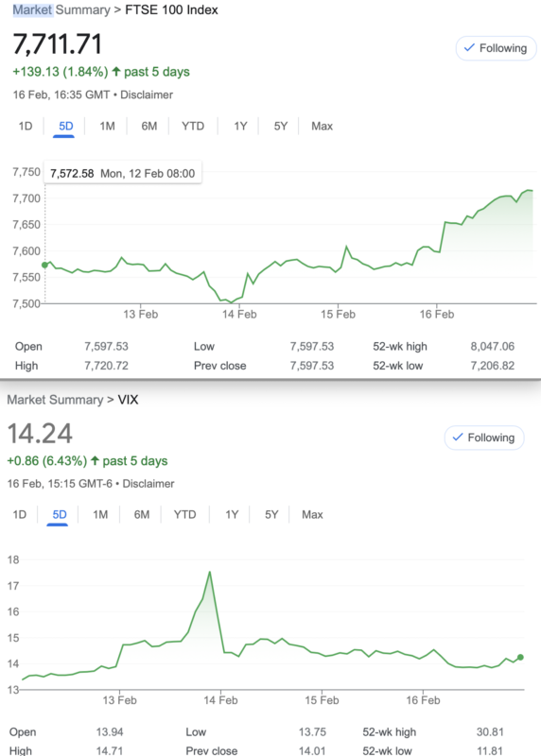Switch VIX chart to 6M range
The height and width of the screenshot is (756, 541).
tap(142, 515)
